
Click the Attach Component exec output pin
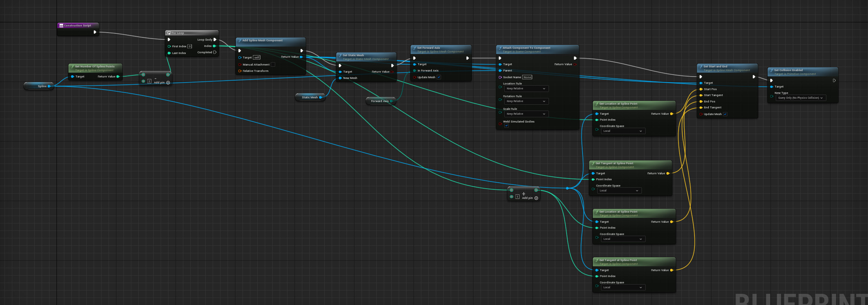click(575, 58)
